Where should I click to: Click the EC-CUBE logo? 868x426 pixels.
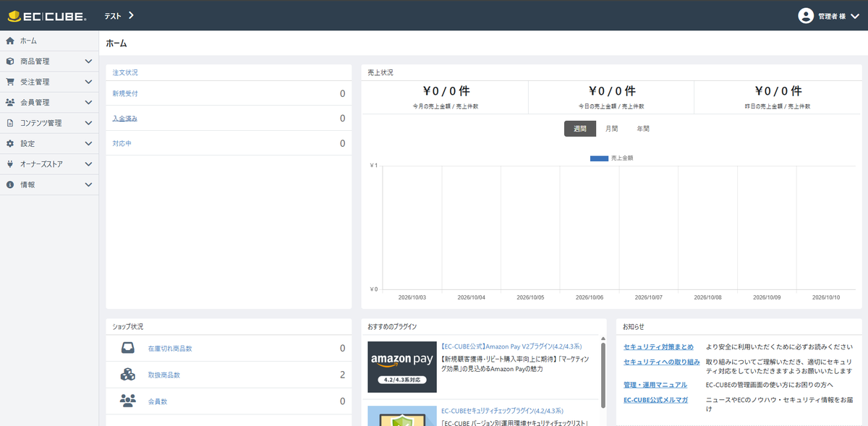coord(47,15)
